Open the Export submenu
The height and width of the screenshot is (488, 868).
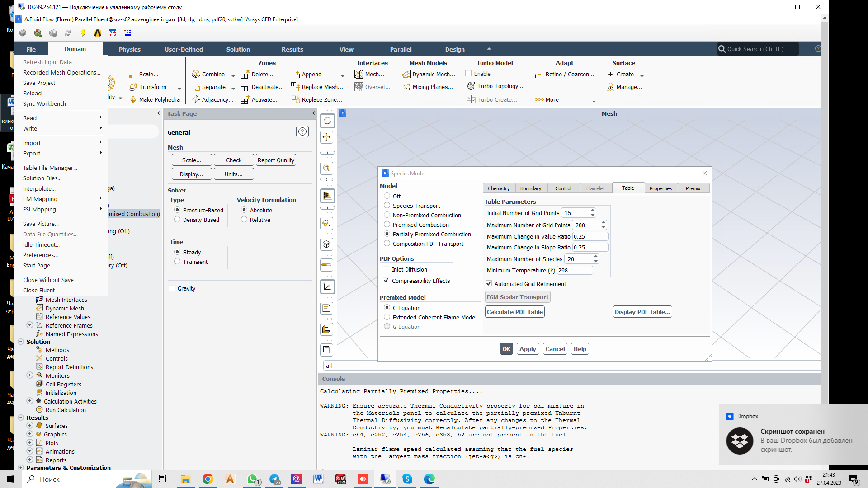[61, 153]
